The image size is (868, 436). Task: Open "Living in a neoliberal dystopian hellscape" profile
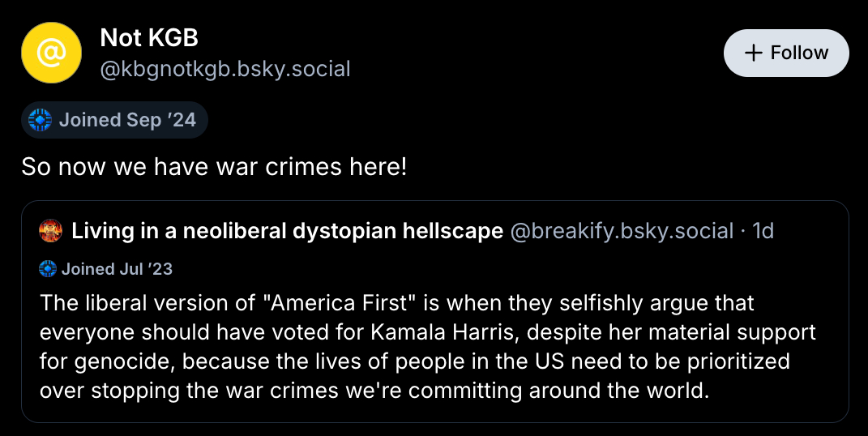click(287, 231)
